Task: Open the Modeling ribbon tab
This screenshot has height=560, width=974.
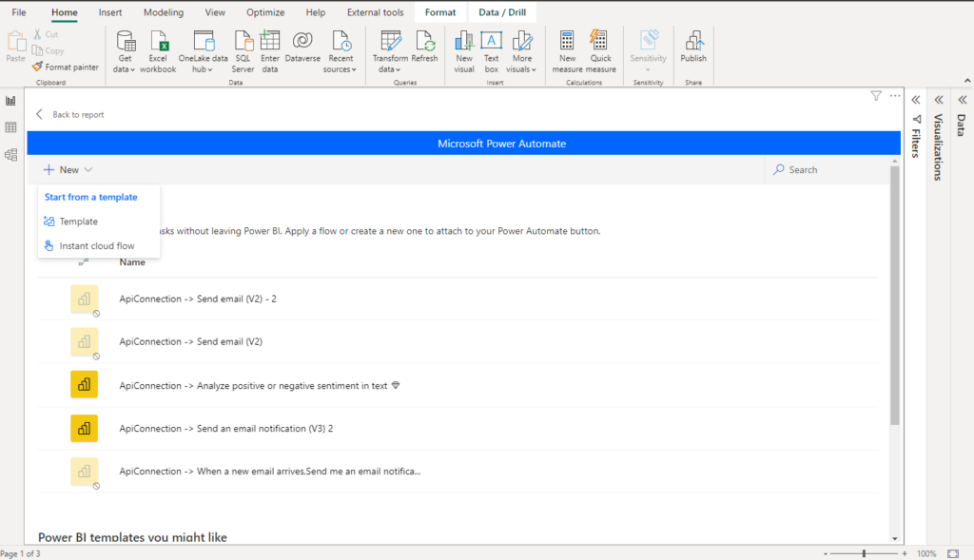Action: point(165,12)
